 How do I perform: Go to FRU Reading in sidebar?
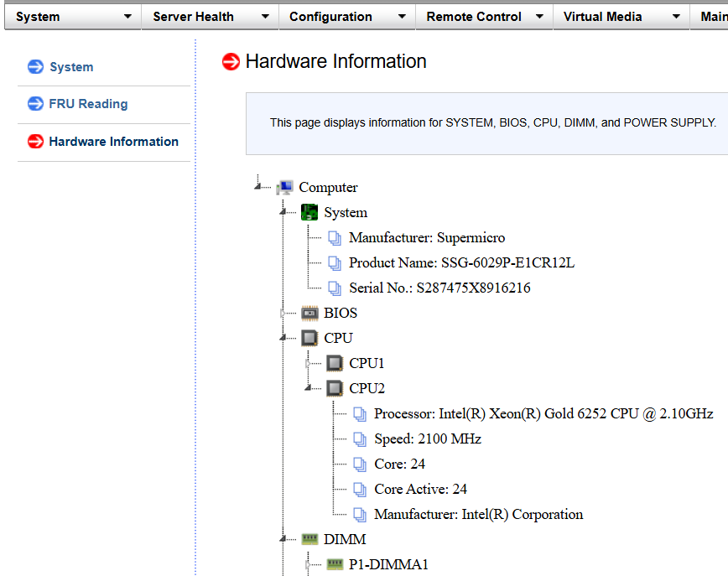88,104
